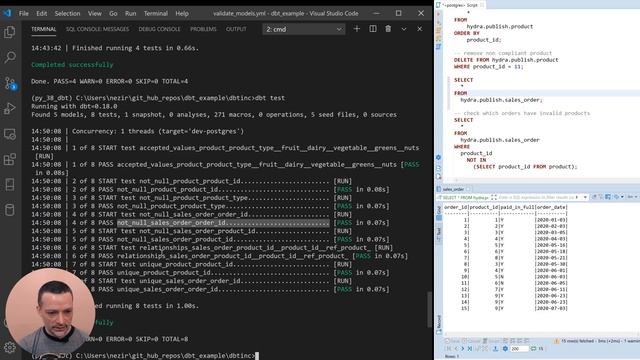Open the Source Control view icon
Viewport: 640px width, 360px height.
[10, 83]
